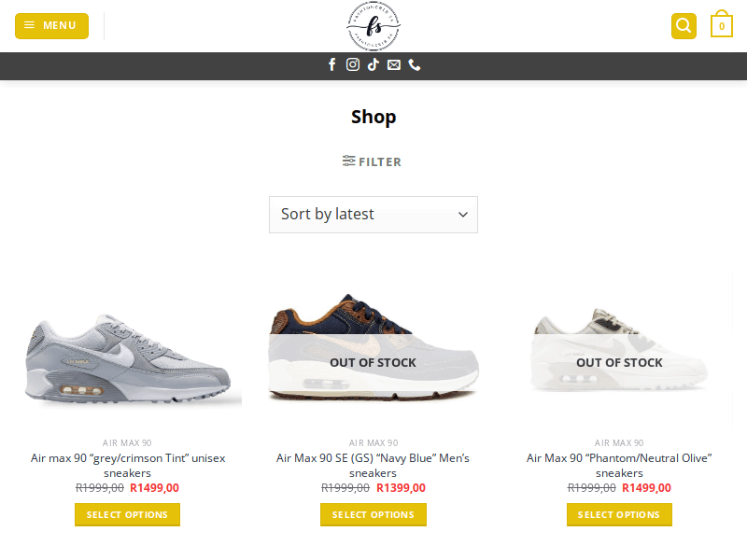Open the TikTok social icon
The width and height of the screenshot is (747, 560).
pyautogui.click(x=373, y=64)
